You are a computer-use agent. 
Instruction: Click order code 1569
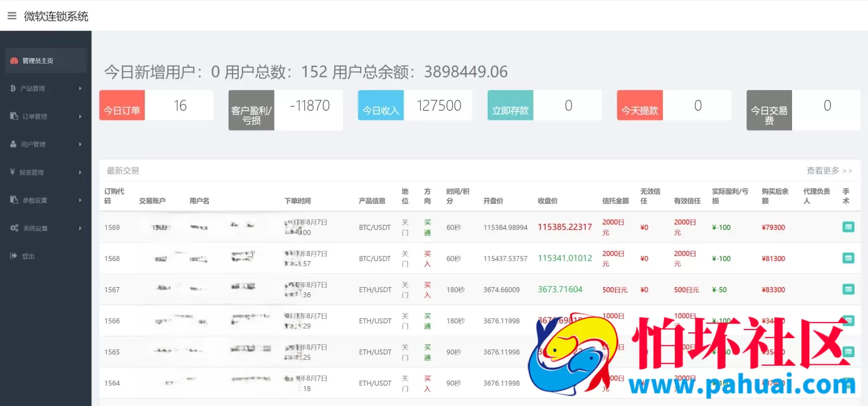[x=112, y=227]
